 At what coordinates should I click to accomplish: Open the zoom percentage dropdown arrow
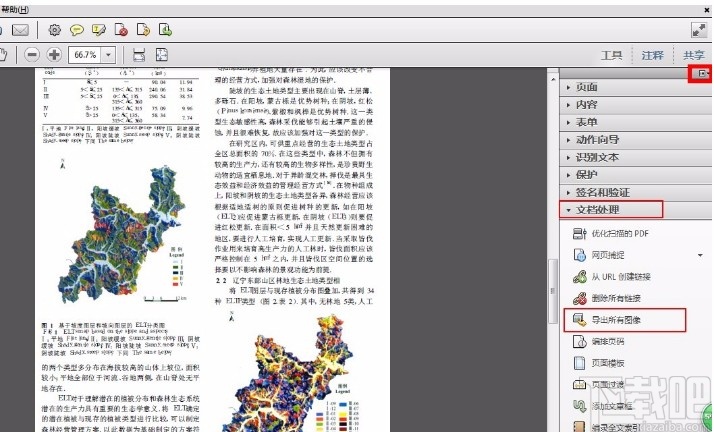point(108,55)
